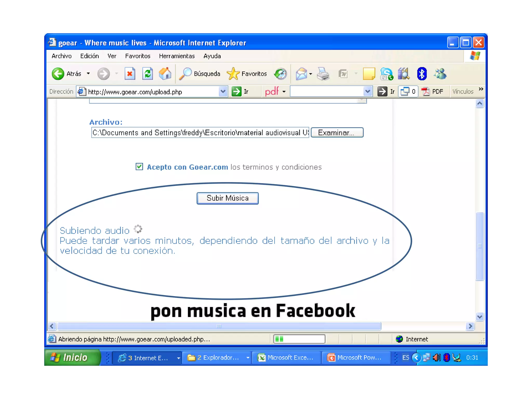Click scroll right arrow of page
Image resolution: width=532 pixels, height=399 pixels.
click(x=470, y=326)
